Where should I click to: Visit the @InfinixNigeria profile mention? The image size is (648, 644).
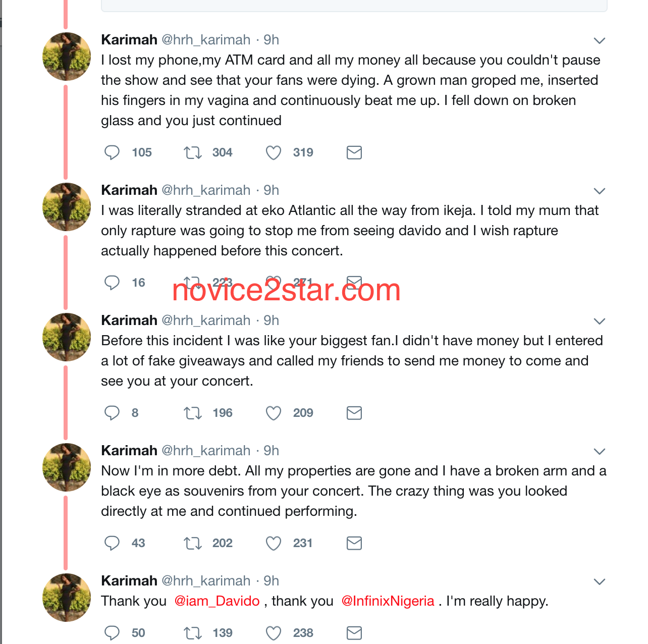(x=388, y=601)
